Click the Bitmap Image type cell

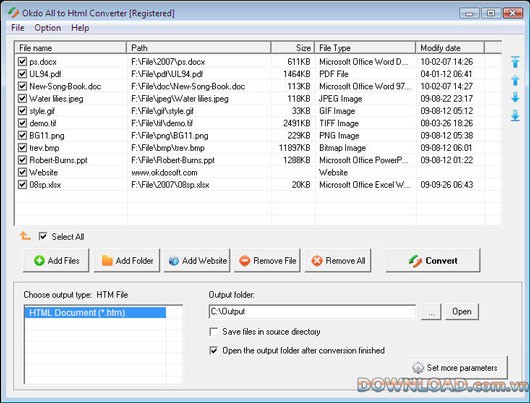[x=342, y=148]
